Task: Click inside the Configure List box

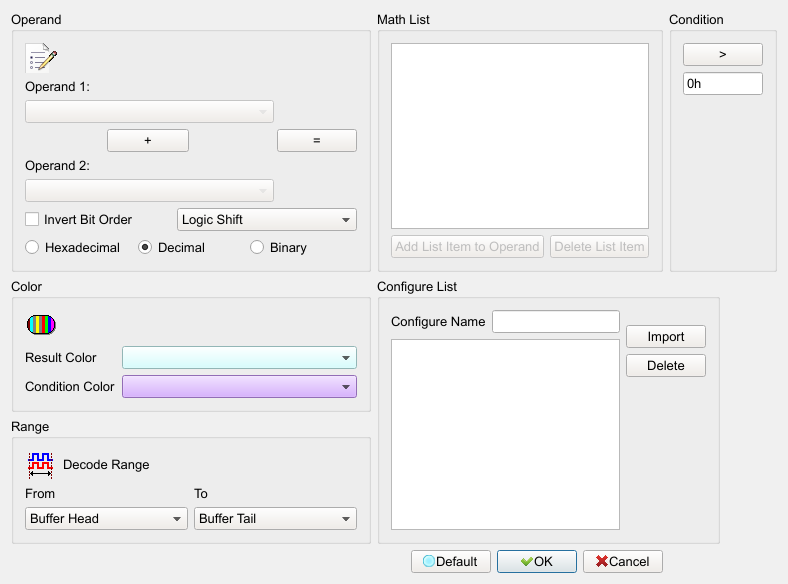Action: pos(505,434)
